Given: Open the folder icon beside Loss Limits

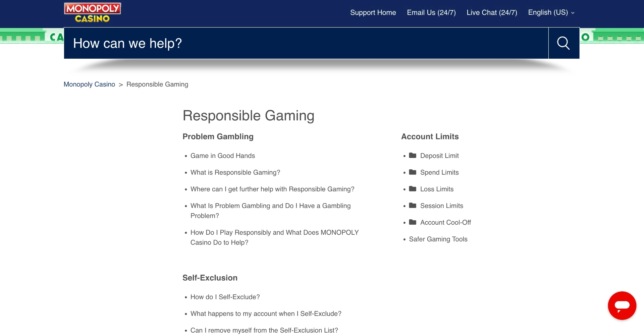Looking at the screenshot, I should click(x=413, y=189).
